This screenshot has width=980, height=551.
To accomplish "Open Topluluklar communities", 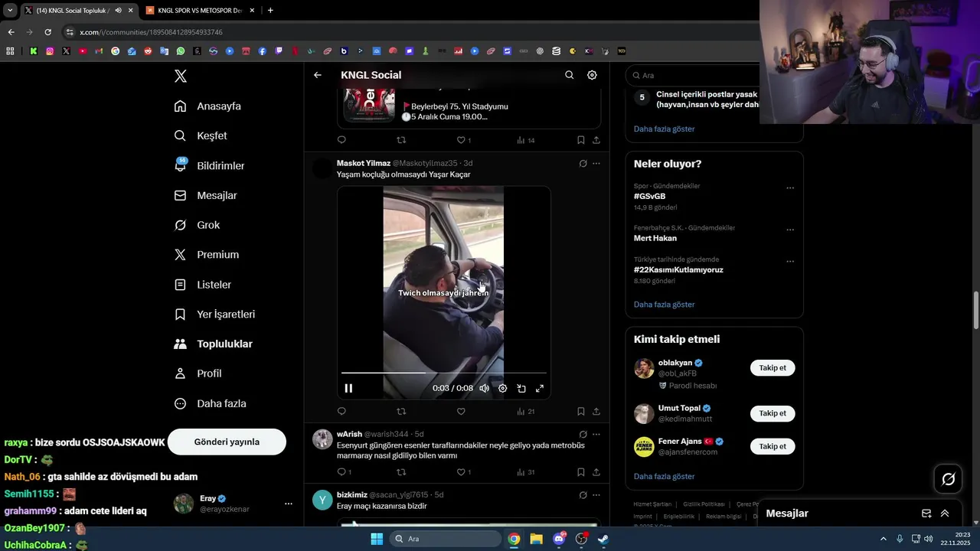I will (x=213, y=344).
